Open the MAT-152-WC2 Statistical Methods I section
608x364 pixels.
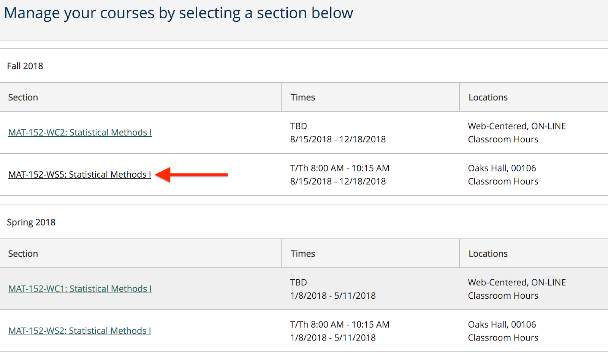click(x=80, y=132)
